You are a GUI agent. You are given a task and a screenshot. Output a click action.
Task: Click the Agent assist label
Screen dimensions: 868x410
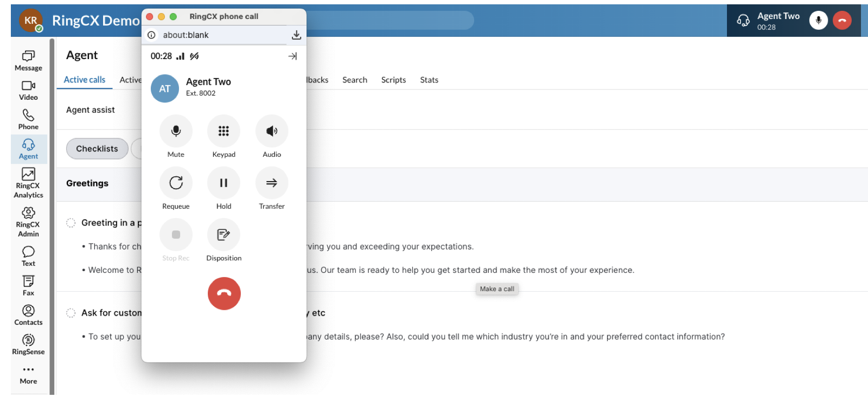click(x=91, y=110)
